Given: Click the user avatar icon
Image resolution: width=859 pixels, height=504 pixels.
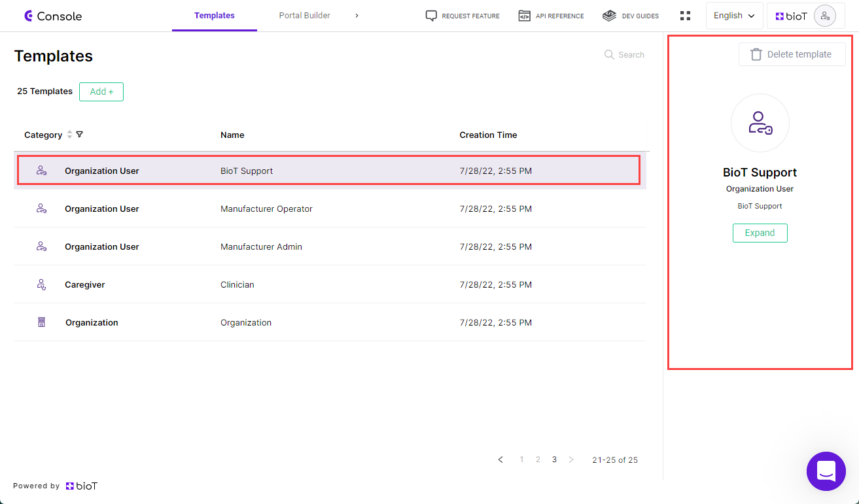Looking at the screenshot, I should [825, 16].
